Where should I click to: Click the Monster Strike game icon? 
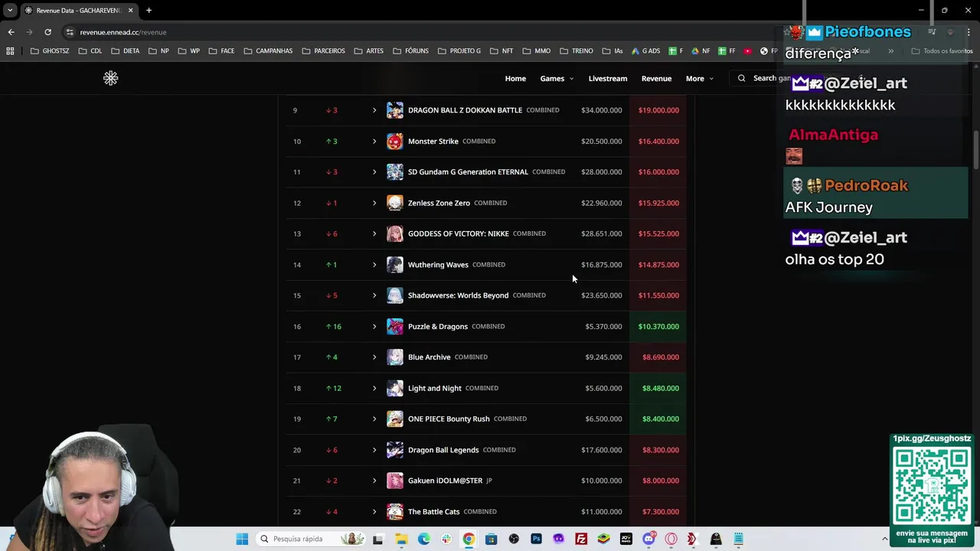point(394,141)
